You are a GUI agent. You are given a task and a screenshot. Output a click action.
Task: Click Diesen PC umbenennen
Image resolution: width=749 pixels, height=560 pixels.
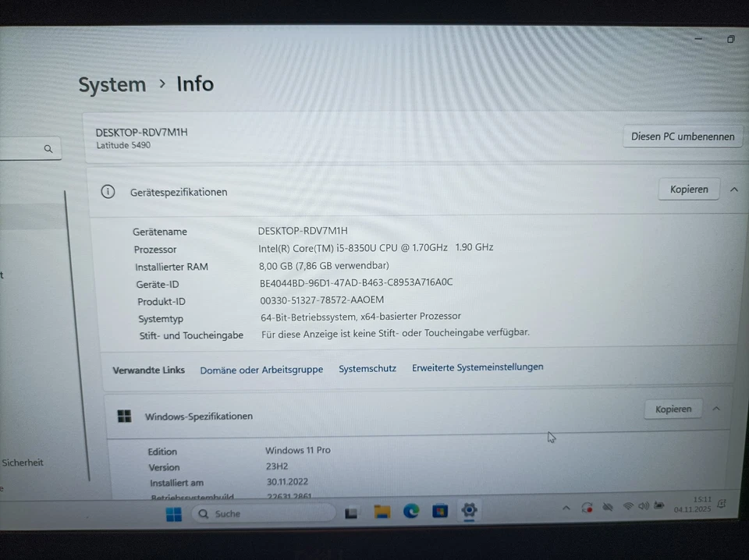[x=682, y=136]
